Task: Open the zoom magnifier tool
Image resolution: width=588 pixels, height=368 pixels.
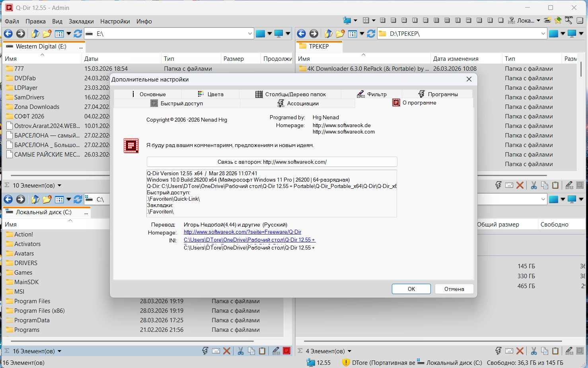Action: (569, 20)
